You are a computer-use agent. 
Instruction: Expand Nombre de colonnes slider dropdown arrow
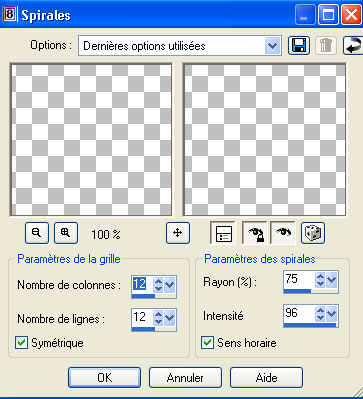[x=170, y=285]
